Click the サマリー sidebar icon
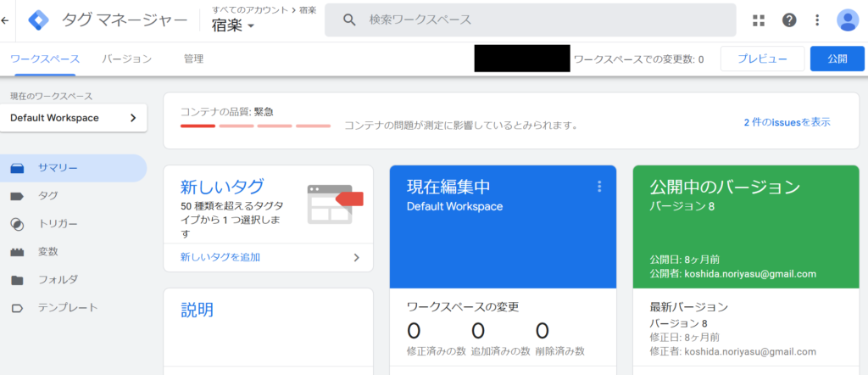The image size is (868, 375). click(x=17, y=168)
